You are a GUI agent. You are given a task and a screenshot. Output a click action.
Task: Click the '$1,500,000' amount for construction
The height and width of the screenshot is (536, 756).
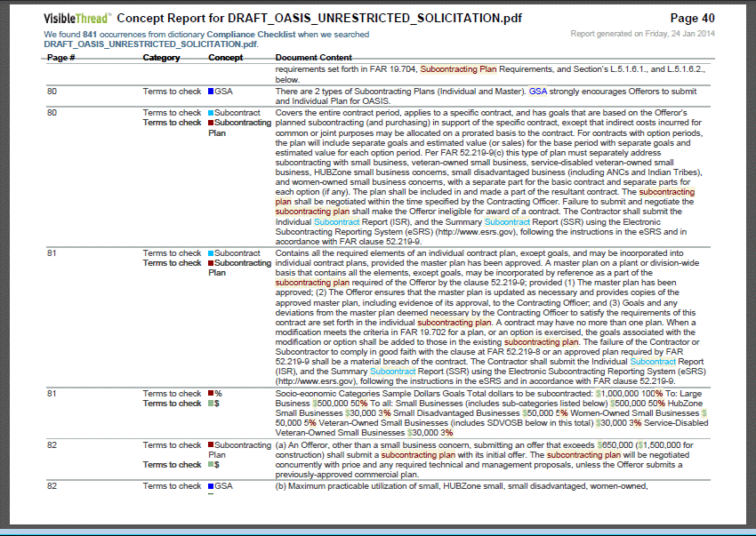pos(659,445)
